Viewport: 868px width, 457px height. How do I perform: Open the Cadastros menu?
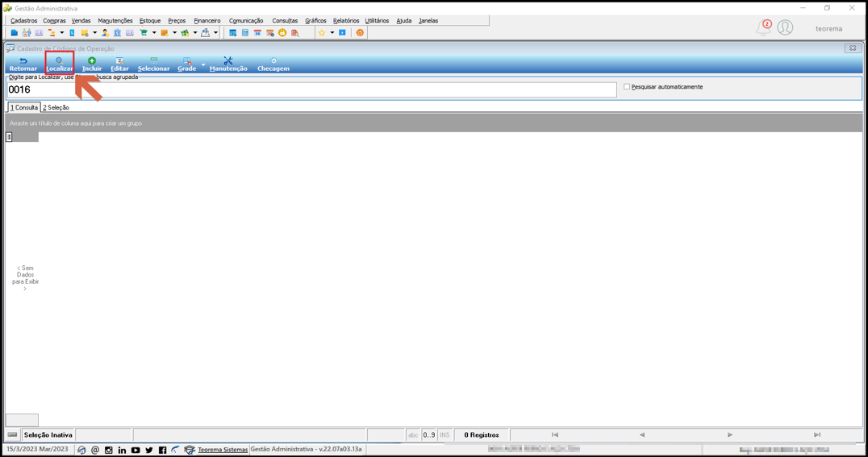point(24,20)
